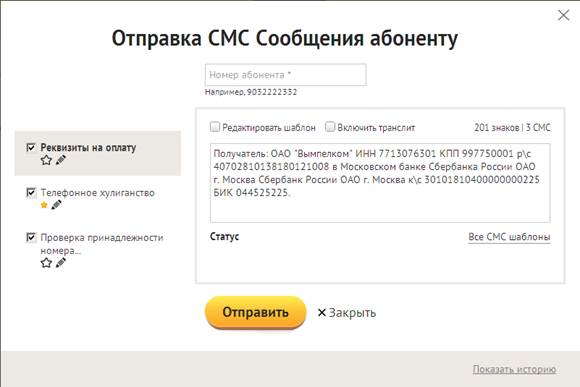This screenshot has width=580, height=387.
Task: Click the pencil icon under Проверка принадлежности номера
Action: 61,263
